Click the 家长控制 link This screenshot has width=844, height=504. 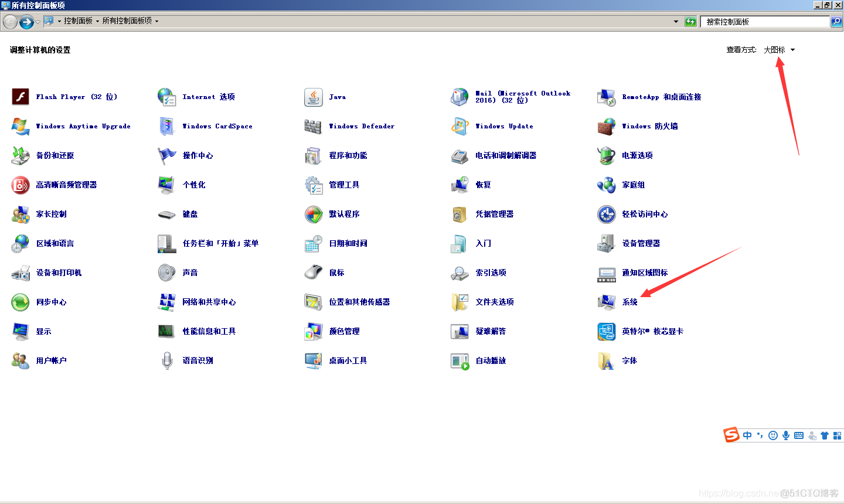coord(52,214)
